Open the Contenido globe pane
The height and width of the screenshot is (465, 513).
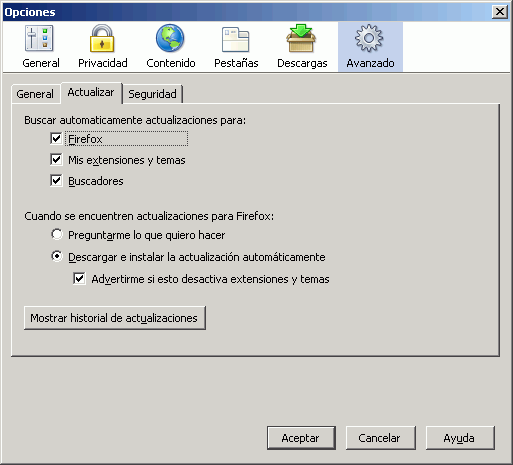[171, 47]
